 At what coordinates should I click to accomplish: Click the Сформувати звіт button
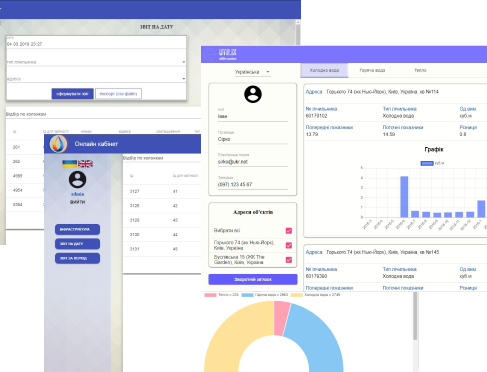pos(72,94)
